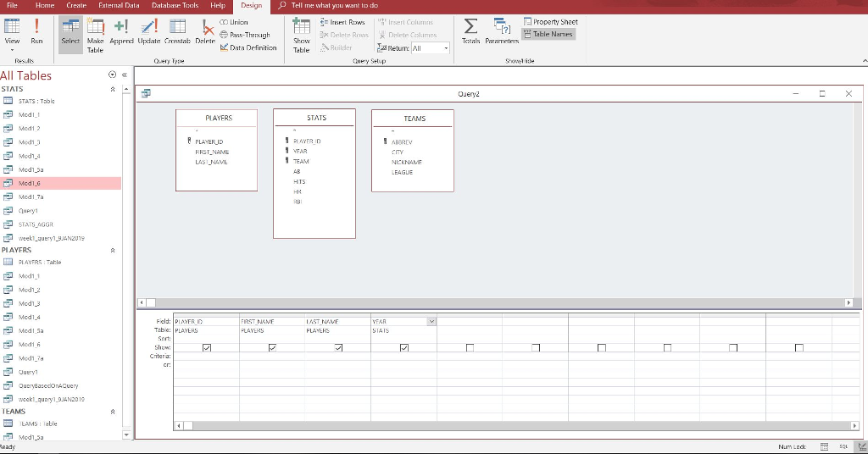Select Pass-Through query option

[x=245, y=35]
